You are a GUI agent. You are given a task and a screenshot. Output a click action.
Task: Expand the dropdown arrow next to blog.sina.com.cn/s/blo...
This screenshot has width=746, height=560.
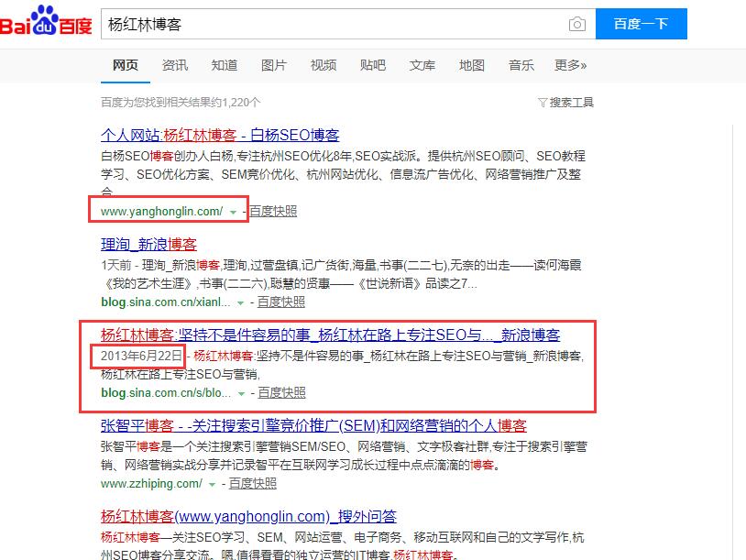coord(241,393)
